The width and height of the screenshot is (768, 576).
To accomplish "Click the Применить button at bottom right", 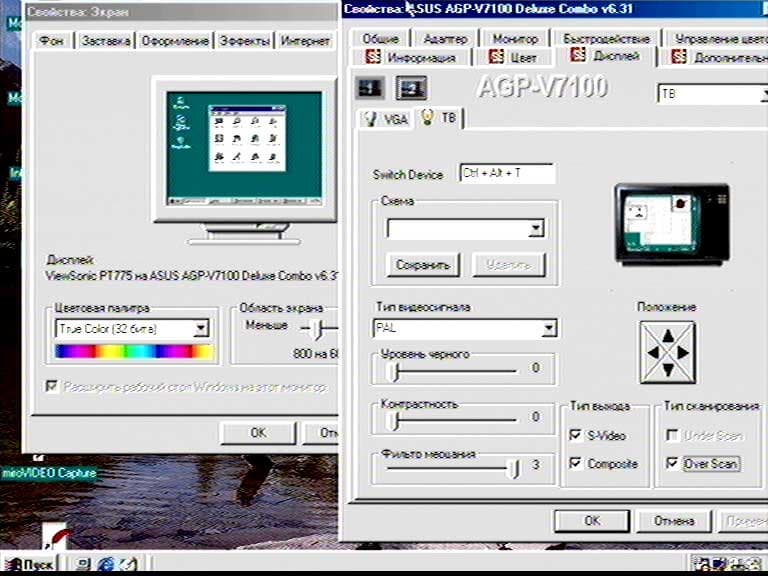I will pos(743,521).
